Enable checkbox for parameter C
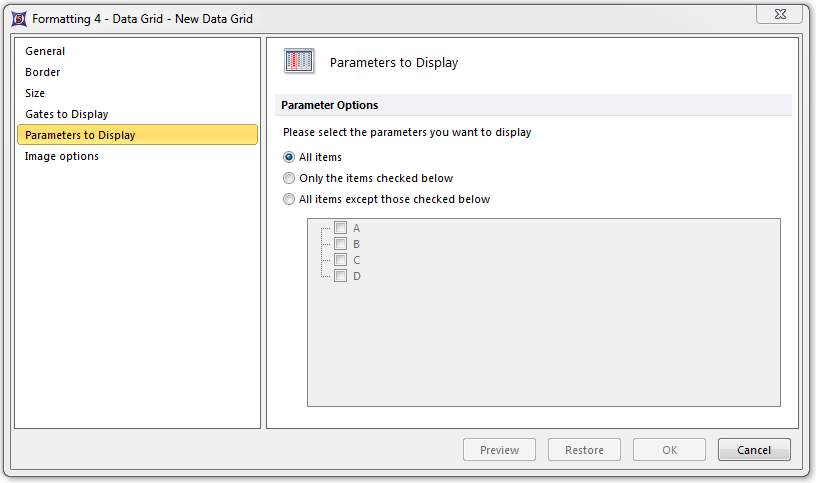 [340, 260]
